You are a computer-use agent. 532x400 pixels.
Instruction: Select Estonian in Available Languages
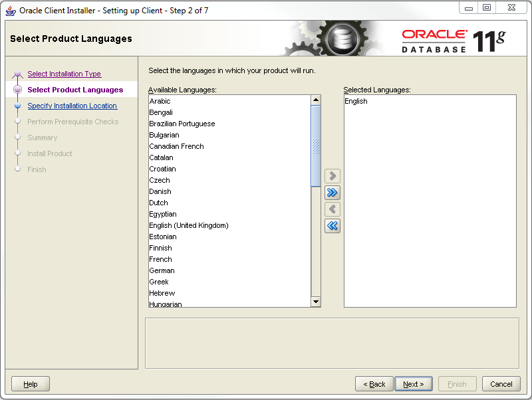tap(229, 237)
